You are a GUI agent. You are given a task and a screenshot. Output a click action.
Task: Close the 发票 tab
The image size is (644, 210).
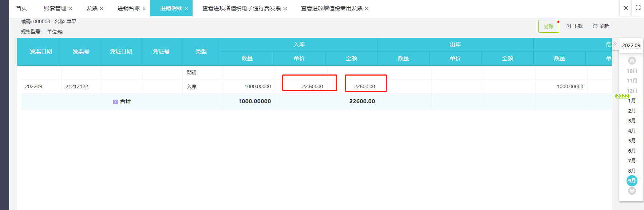(102, 9)
